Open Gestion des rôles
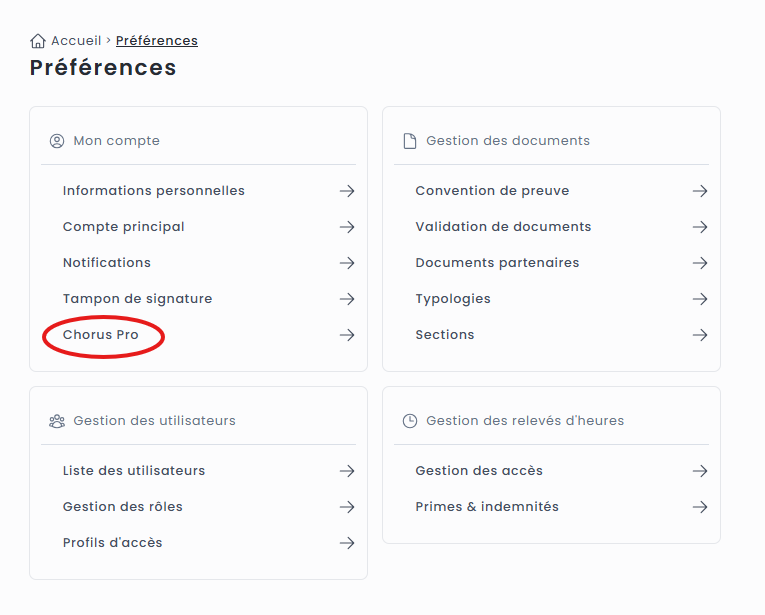 (122, 507)
